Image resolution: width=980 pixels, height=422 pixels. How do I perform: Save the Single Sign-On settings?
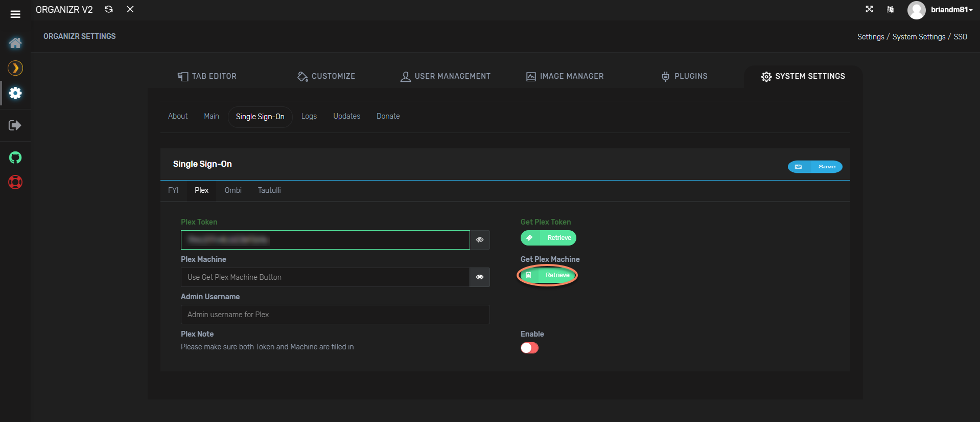point(815,167)
